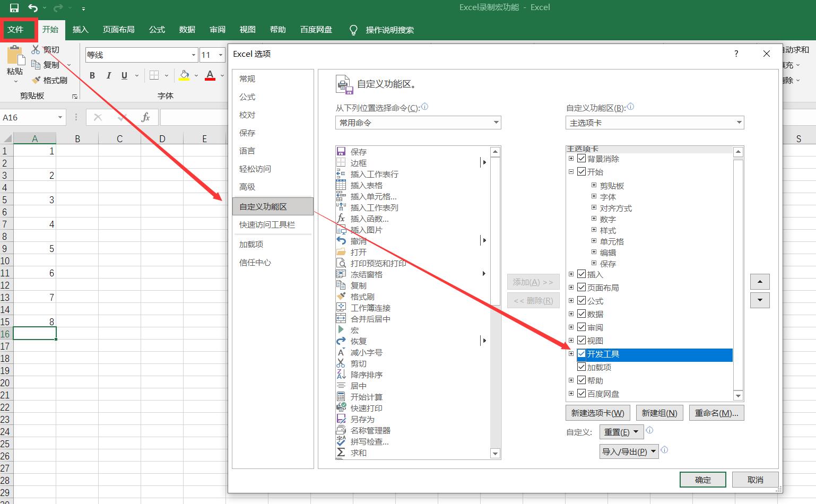Select Merge and Center command in list
Image resolution: width=816 pixels, height=504 pixels.
pos(370,319)
